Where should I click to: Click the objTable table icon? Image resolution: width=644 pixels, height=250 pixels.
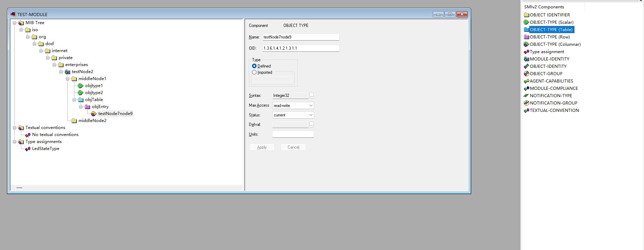click(x=81, y=100)
